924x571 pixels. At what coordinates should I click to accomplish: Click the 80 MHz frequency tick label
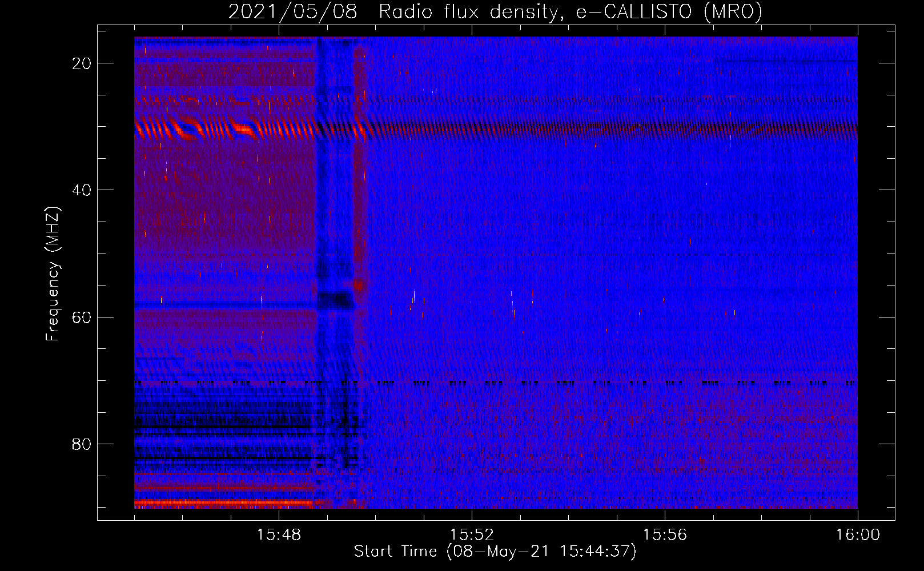(x=82, y=444)
